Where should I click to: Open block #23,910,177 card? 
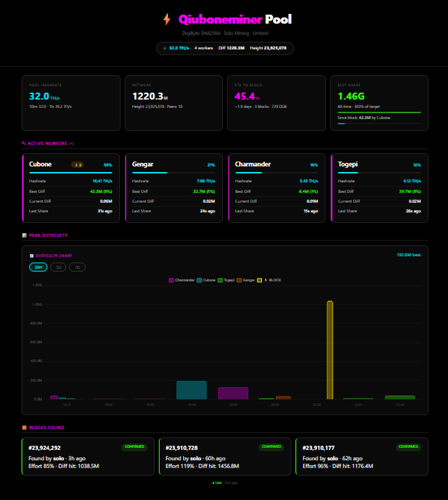click(362, 457)
